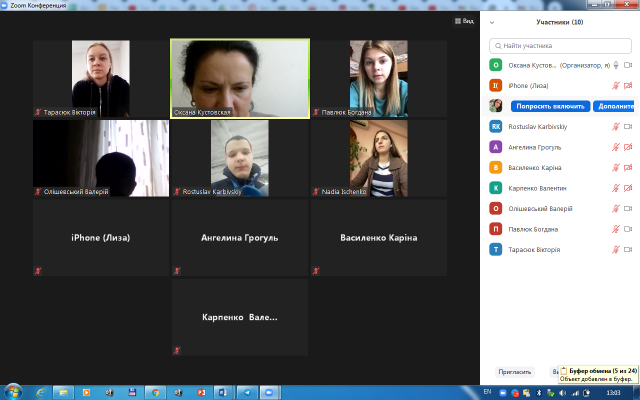Open Internet Explorer from the taskbar

(40, 392)
